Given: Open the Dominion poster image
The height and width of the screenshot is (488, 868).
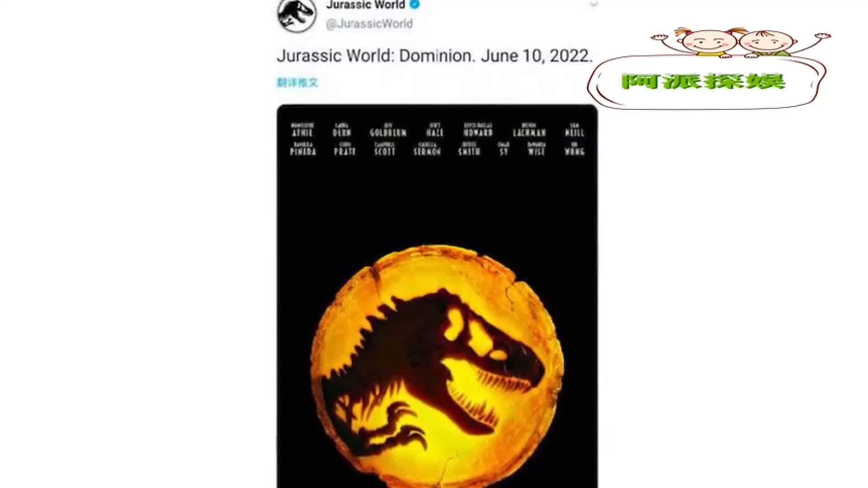Looking at the screenshot, I should coord(437,296).
